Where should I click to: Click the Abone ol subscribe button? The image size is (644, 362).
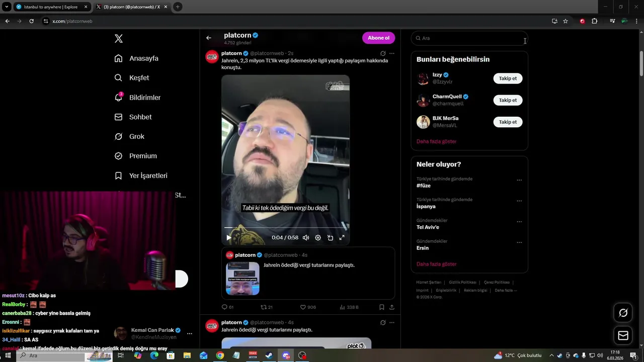tap(378, 38)
